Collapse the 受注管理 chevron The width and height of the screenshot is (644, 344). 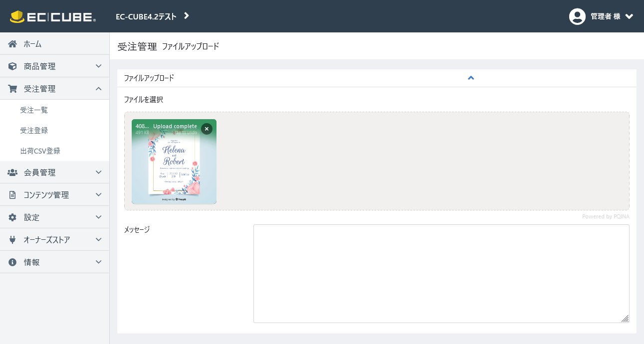(99, 89)
